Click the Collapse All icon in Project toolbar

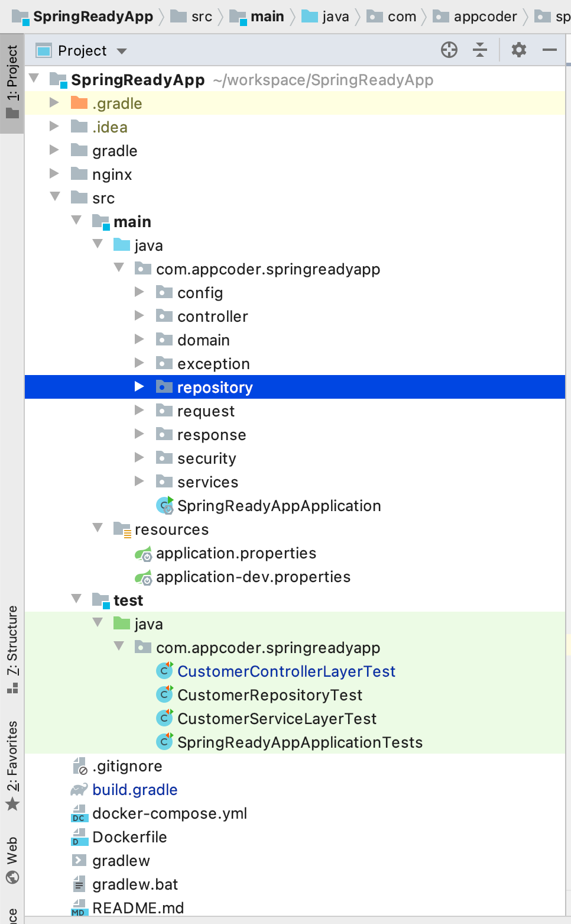480,50
